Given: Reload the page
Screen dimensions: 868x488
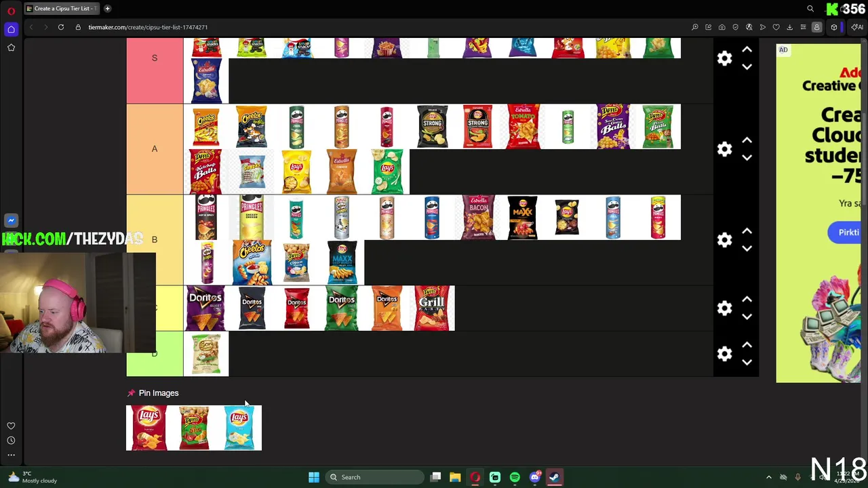Looking at the screenshot, I should pos(61,27).
